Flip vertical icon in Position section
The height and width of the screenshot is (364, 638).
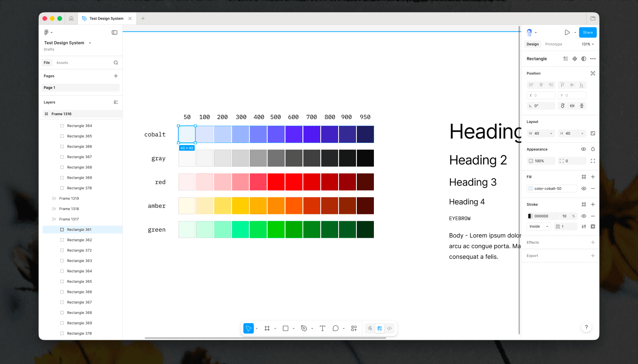582,105
